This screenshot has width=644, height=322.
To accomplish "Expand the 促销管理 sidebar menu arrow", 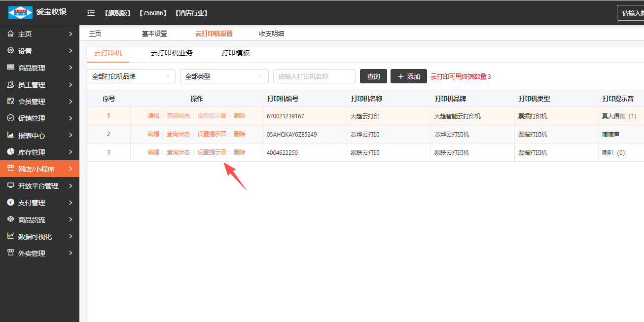I will tap(71, 118).
